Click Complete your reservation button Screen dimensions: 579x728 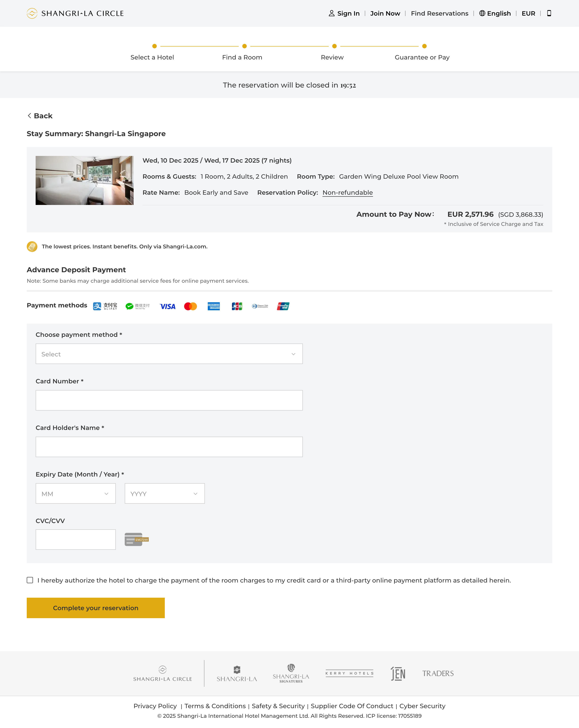[x=96, y=608]
